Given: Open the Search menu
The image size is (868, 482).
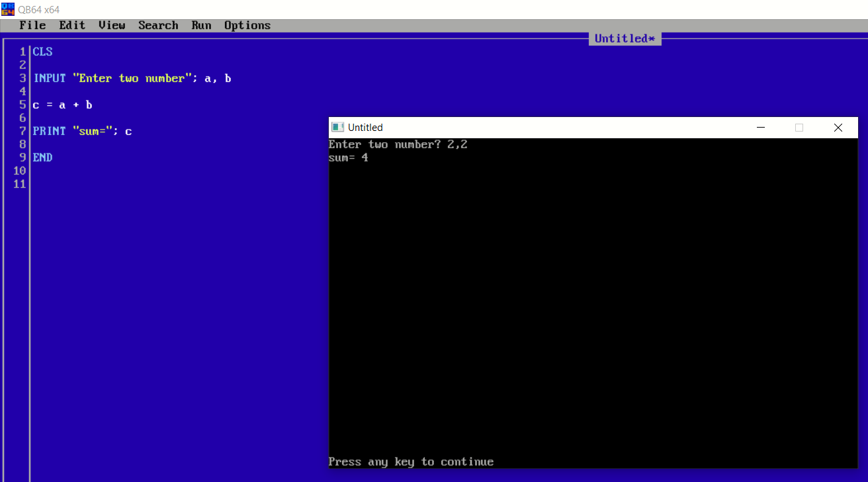Looking at the screenshot, I should [158, 25].
